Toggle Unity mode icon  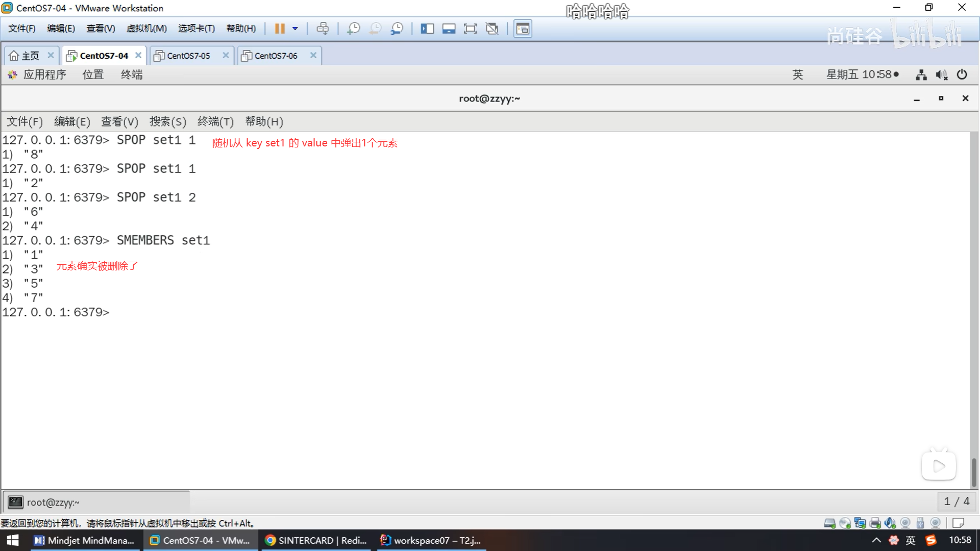pos(492,29)
